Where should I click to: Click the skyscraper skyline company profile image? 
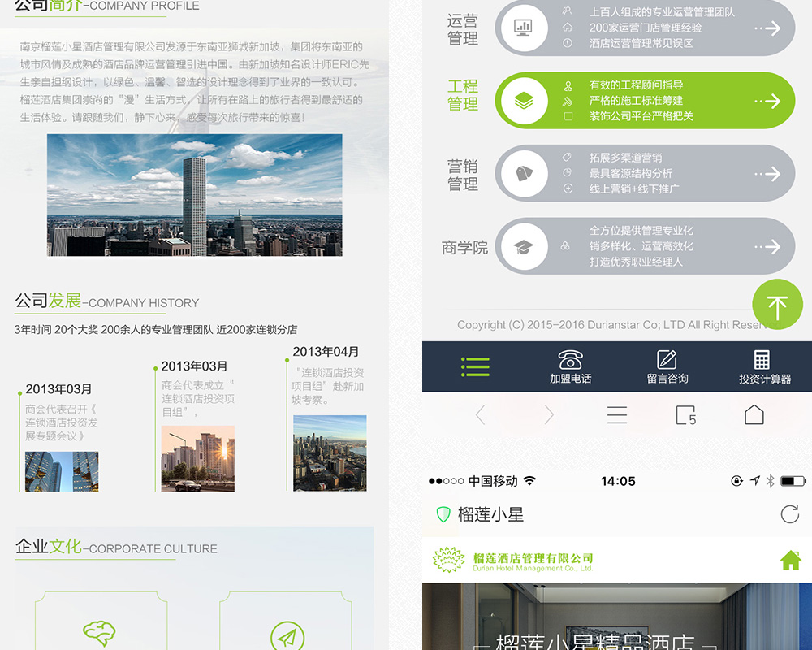(x=194, y=195)
